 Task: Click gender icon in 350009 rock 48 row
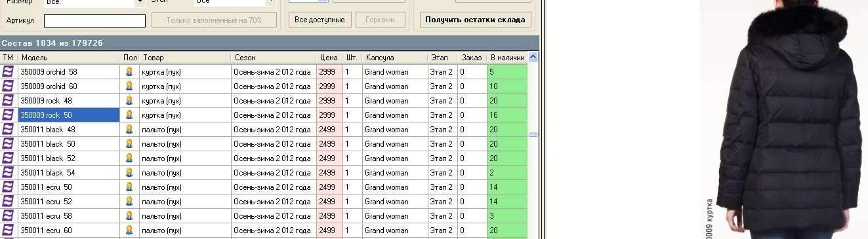[129, 100]
